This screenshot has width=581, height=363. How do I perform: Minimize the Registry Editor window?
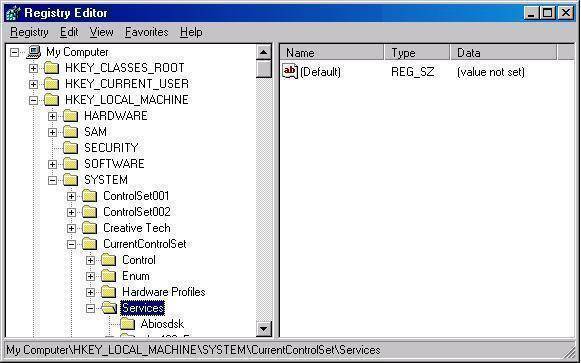click(531, 13)
